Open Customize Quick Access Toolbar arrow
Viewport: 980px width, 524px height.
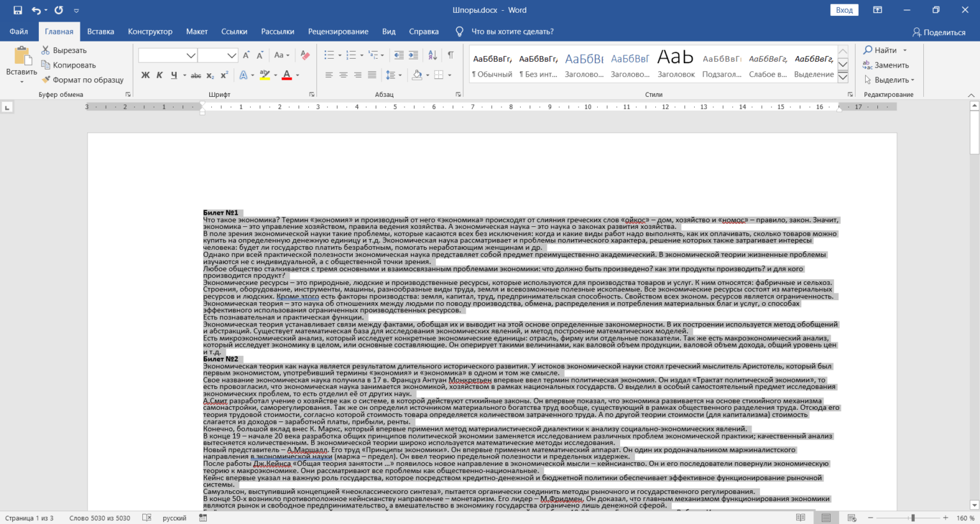pyautogui.click(x=77, y=10)
